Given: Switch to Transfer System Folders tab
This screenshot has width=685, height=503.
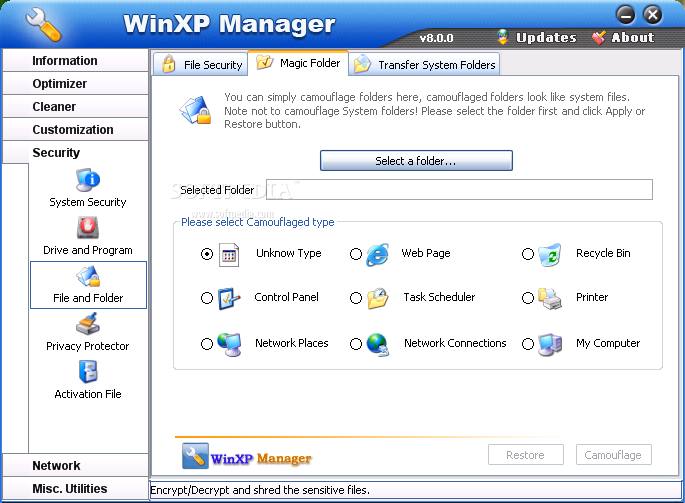Looking at the screenshot, I should pyautogui.click(x=424, y=65).
